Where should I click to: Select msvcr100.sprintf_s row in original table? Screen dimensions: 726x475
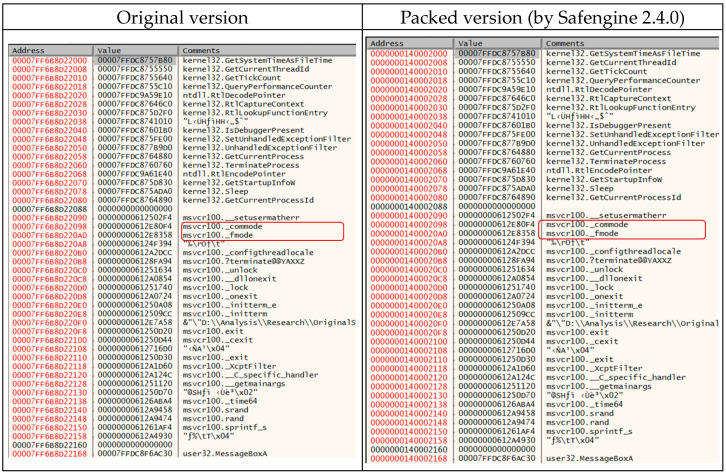[x=182, y=427]
